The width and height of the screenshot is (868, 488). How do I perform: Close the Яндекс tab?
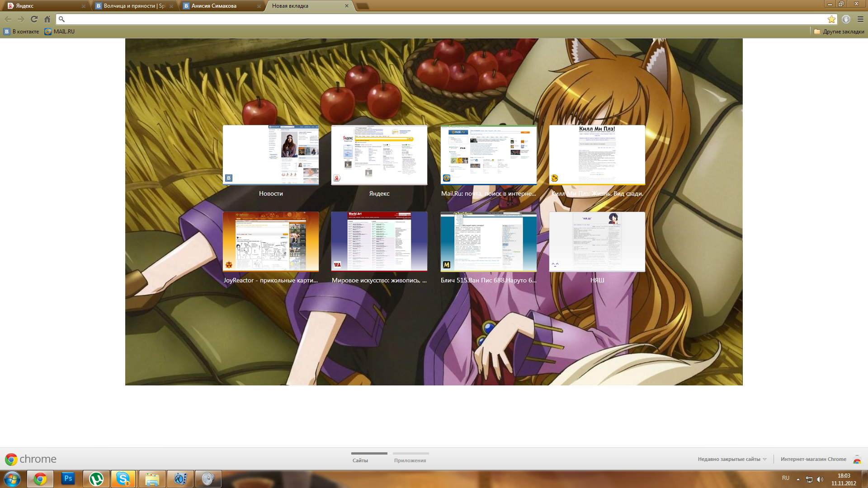click(x=84, y=6)
